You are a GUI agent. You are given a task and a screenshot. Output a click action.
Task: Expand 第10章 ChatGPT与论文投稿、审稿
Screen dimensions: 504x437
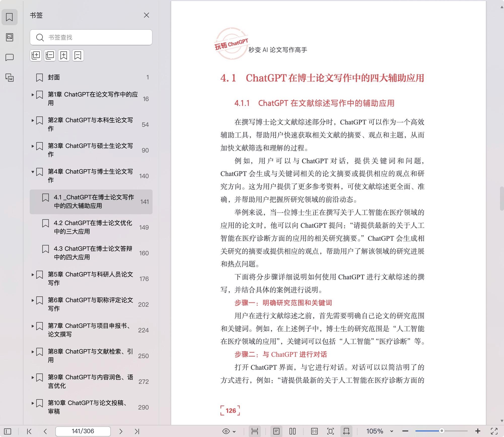(x=33, y=403)
